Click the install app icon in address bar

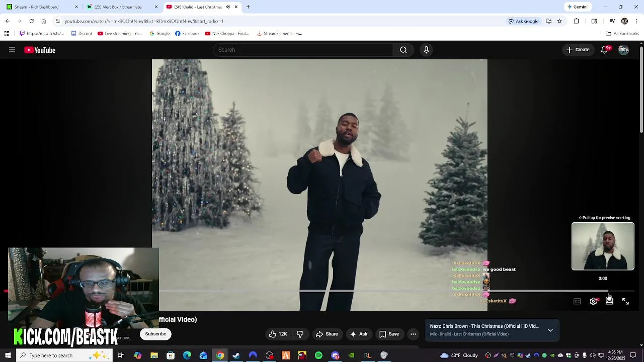point(548,21)
